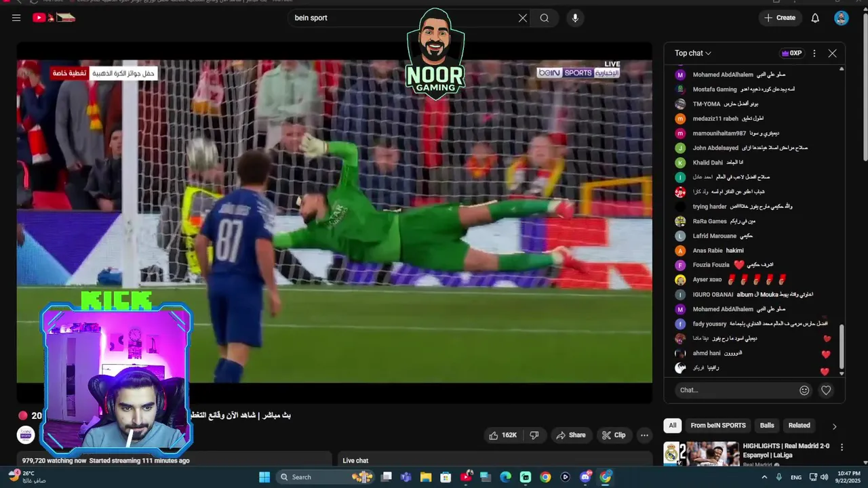Click username 'RaRa Games' in chat
The width and height of the screenshot is (868, 488).
click(x=710, y=222)
